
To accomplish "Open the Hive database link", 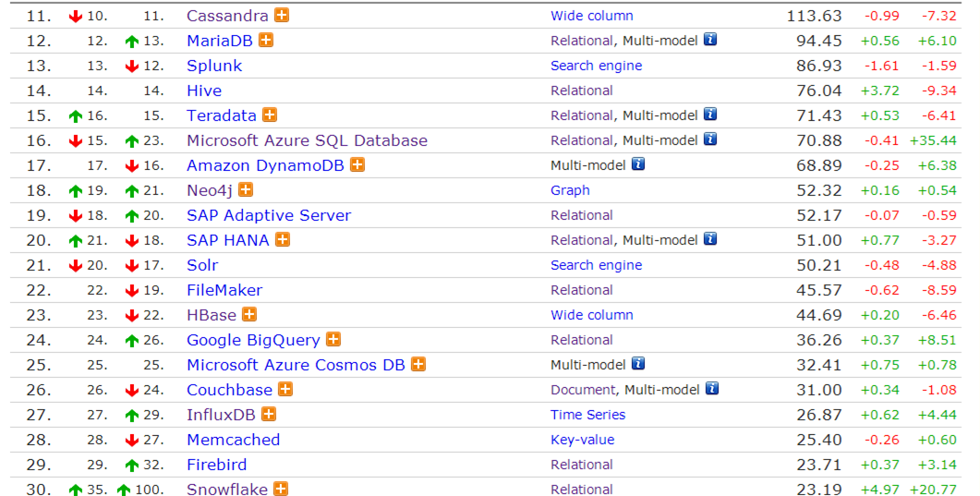I will [204, 91].
